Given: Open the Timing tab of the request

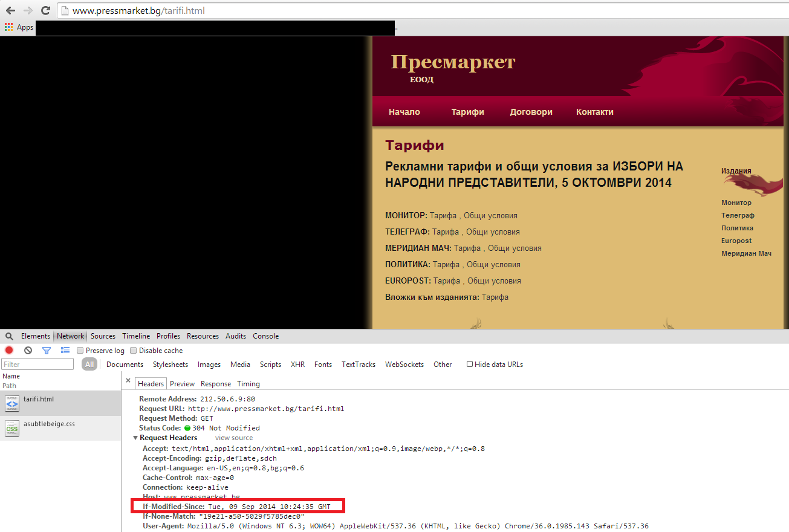Looking at the screenshot, I should (248, 384).
